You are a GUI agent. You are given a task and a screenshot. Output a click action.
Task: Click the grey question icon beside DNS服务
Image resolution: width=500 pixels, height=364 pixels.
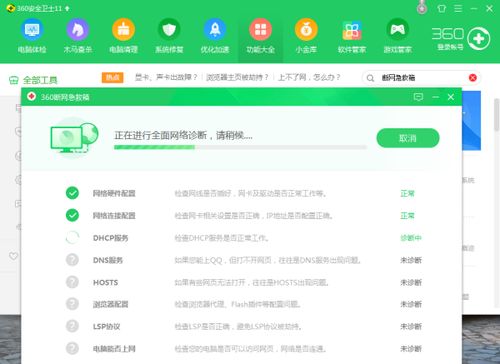pyautogui.click(x=72, y=260)
